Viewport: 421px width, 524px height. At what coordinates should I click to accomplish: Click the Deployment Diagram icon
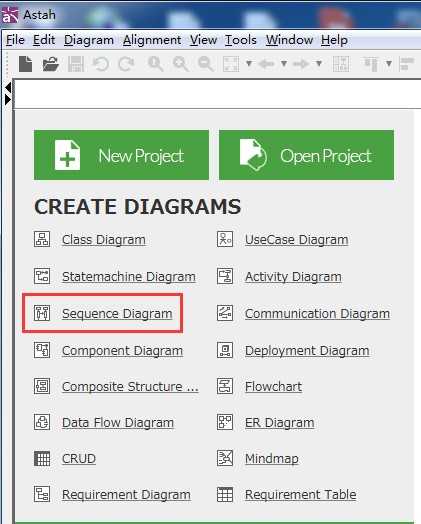click(x=225, y=350)
